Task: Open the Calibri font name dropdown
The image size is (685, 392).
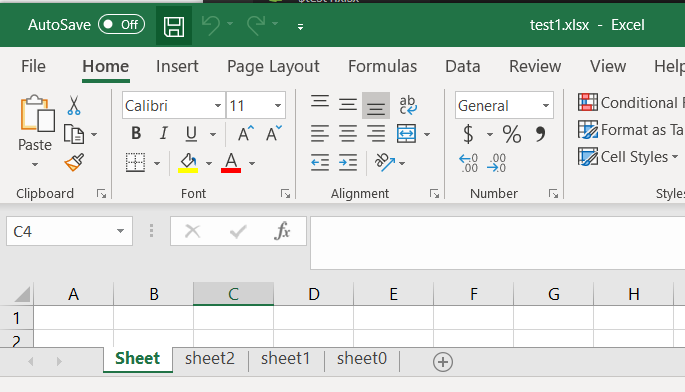Action: pos(218,105)
